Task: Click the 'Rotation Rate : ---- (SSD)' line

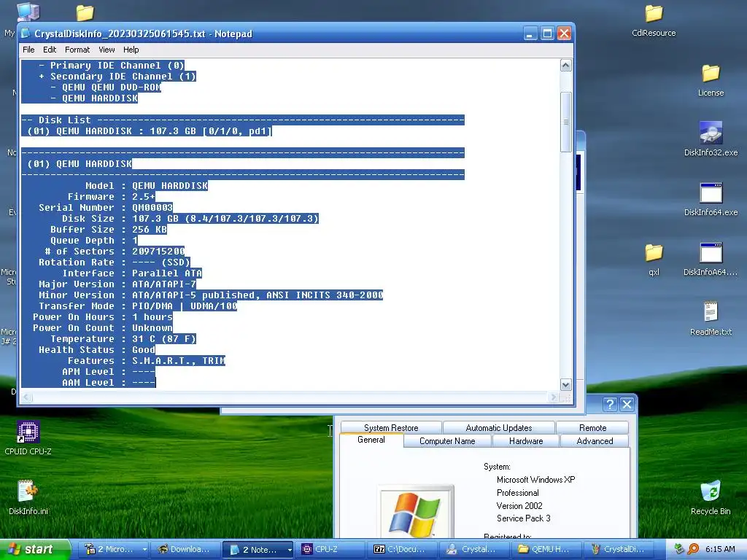Action: pyautogui.click(x=115, y=262)
